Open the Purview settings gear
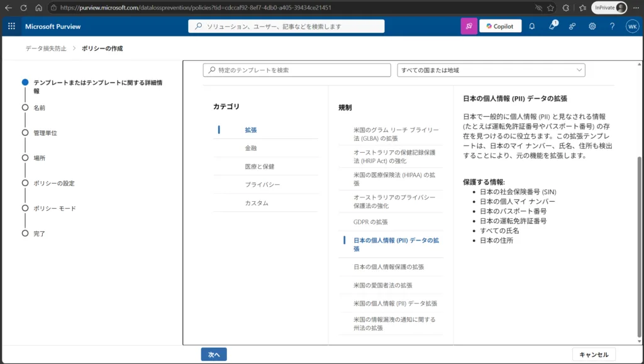The width and height of the screenshot is (644, 364). pos(592,26)
